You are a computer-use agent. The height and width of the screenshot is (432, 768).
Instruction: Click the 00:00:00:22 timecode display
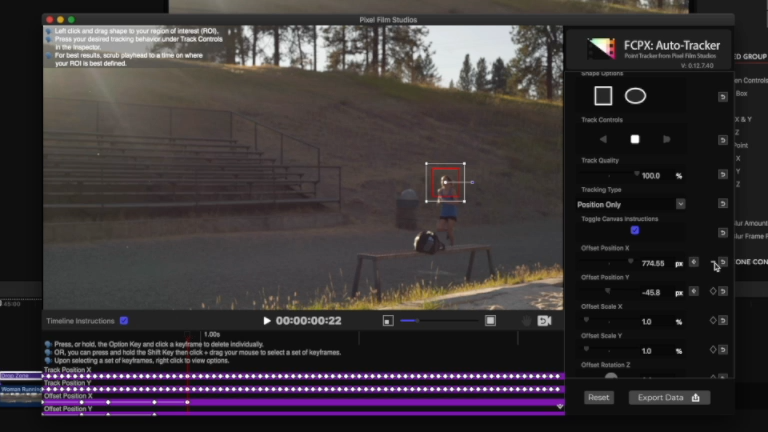tap(309, 321)
